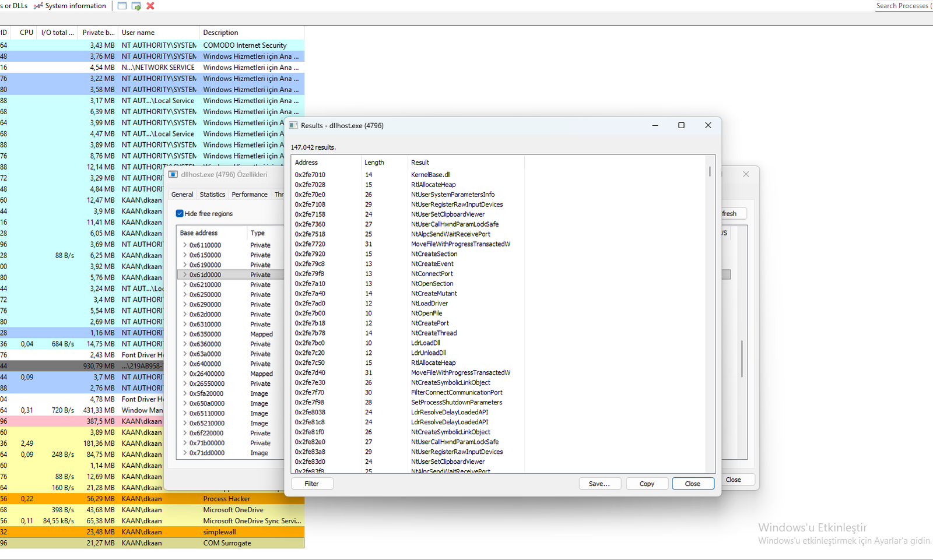The image size is (933, 560).
Task: Expand the 0x5fa20000 image region
Action: coord(185,394)
